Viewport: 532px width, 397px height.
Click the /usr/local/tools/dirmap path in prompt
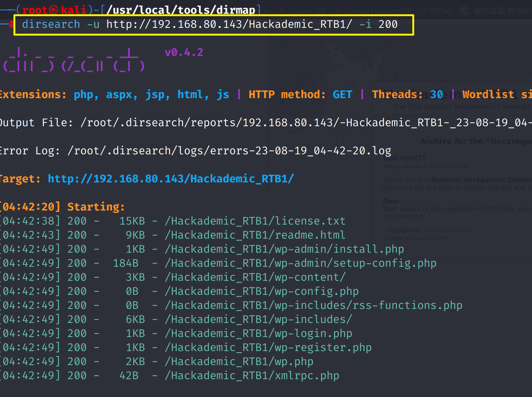point(181,10)
